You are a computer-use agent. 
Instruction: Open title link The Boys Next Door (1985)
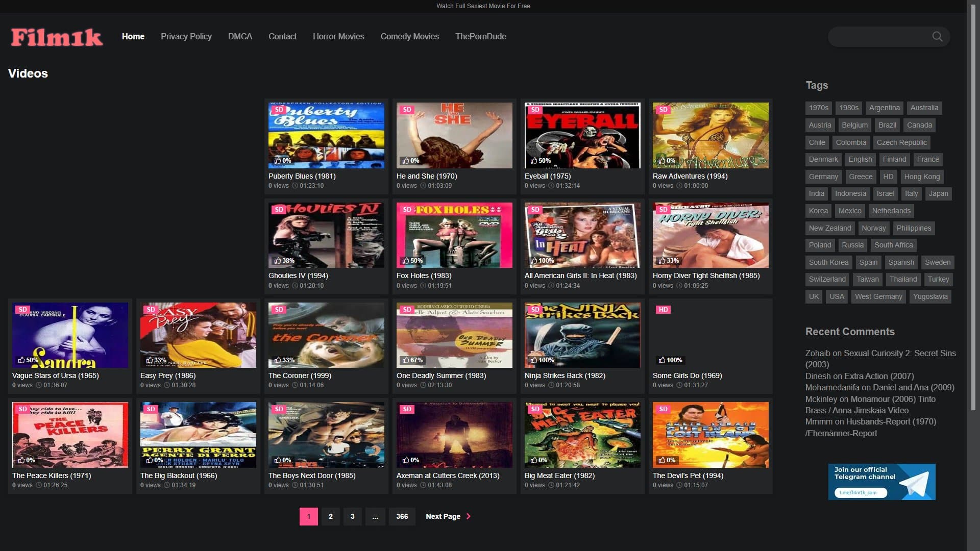click(312, 475)
